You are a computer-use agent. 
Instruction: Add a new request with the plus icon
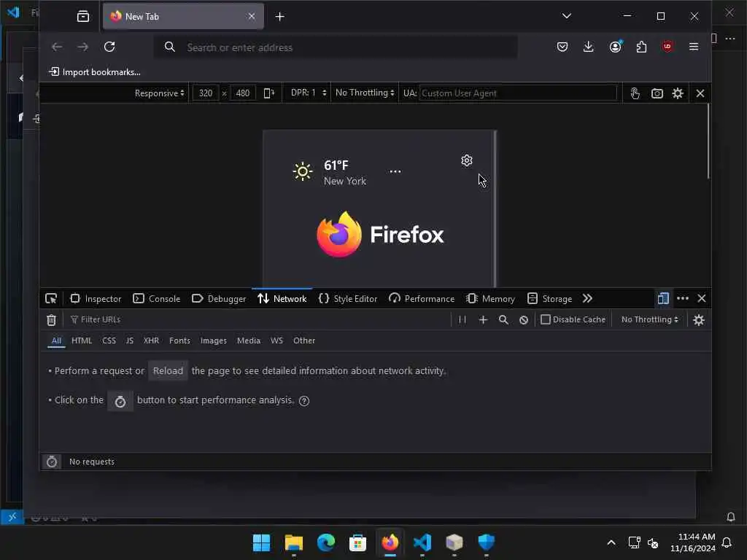pyautogui.click(x=483, y=319)
